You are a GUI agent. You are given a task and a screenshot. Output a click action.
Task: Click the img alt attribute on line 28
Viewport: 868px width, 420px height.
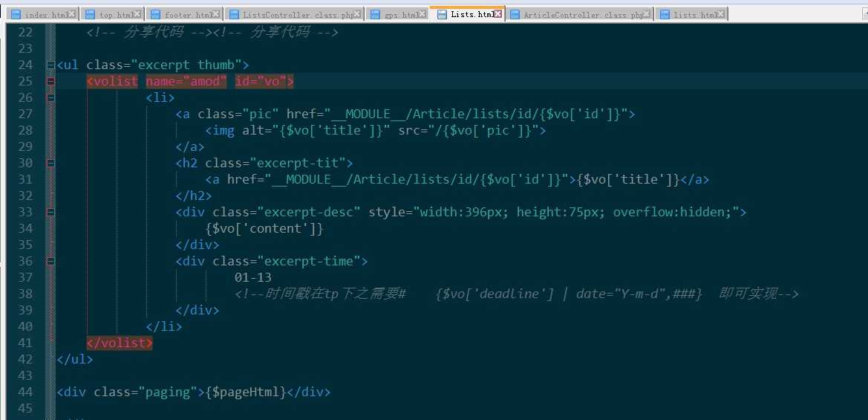pos(316,131)
